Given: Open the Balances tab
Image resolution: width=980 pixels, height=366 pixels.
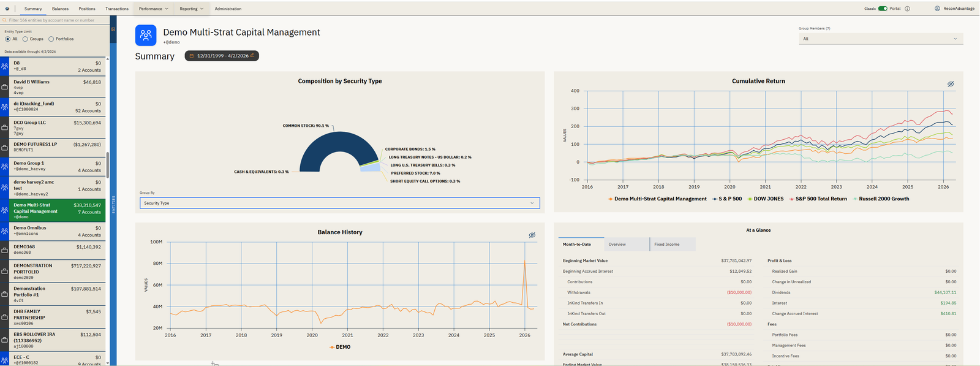Looking at the screenshot, I should pos(60,9).
